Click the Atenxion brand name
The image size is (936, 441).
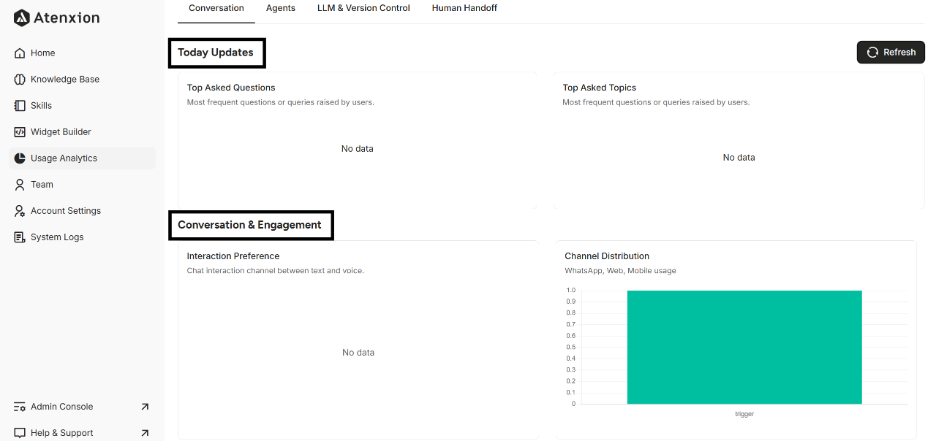(67, 18)
